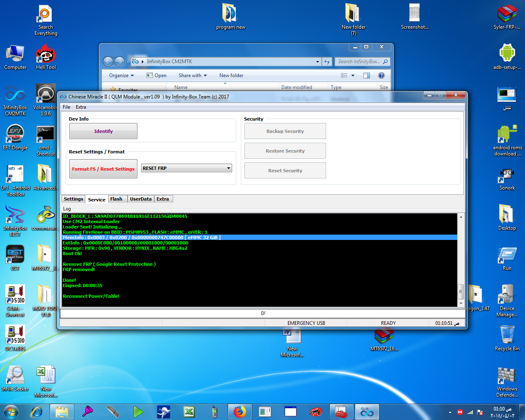The width and height of the screenshot is (525, 420).
Task: Switch to the Settings tab
Action: click(x=73, y=199)
